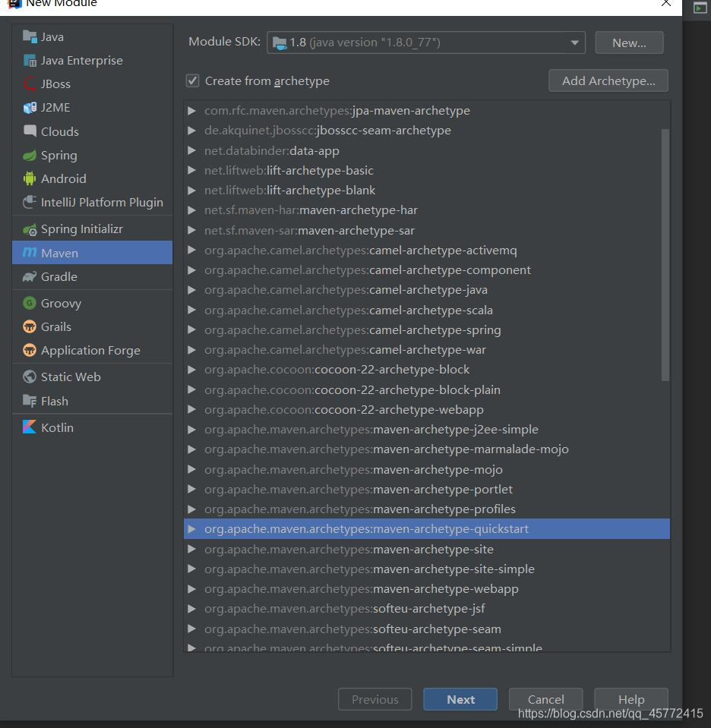
Task: Click the Cancel button
Action: [x=545, y=699]
